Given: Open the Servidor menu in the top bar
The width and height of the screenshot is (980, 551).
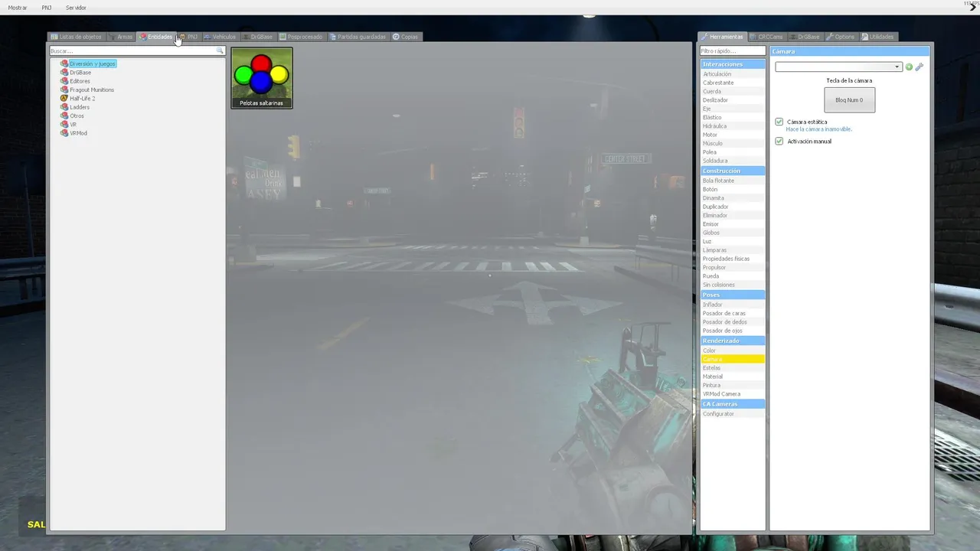Looking at the screenshot, I should pyautogui.click(x=76, y=8).
